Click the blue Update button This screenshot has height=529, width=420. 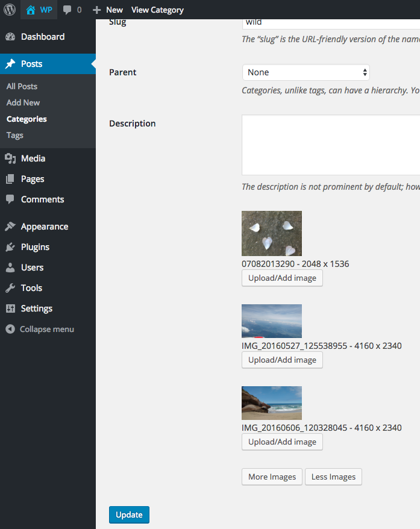(129, 515)
